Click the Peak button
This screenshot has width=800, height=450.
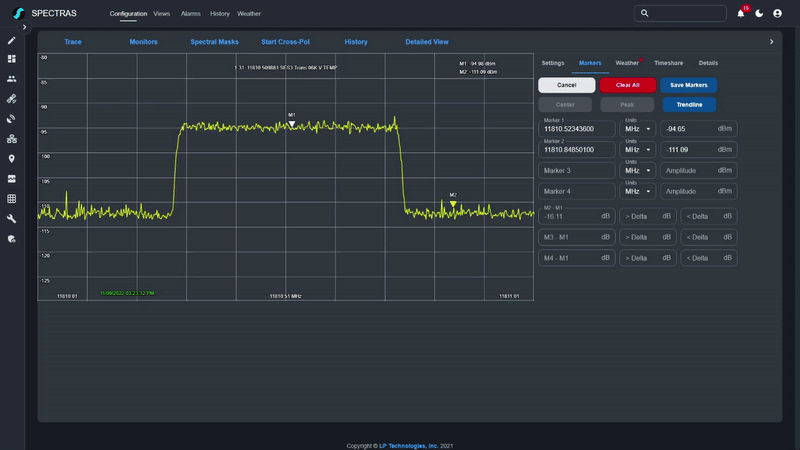click(627, 105)
